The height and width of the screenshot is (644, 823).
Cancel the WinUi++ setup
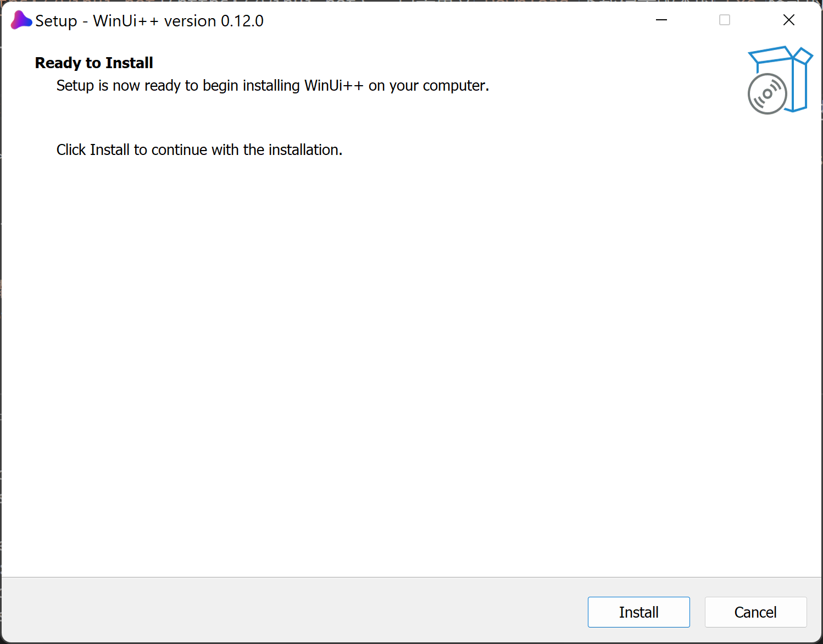[755, 612]
